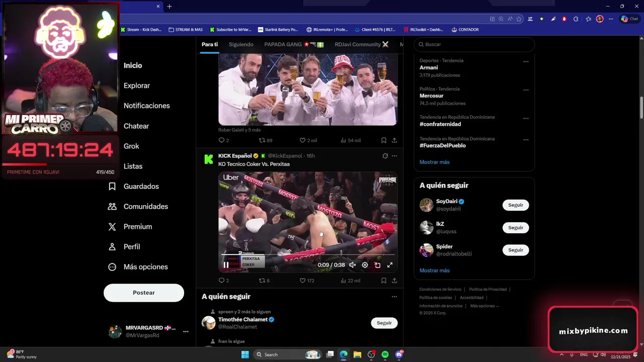
Task: Switch to the Siguiendo tab
Action: coord(241,44)
